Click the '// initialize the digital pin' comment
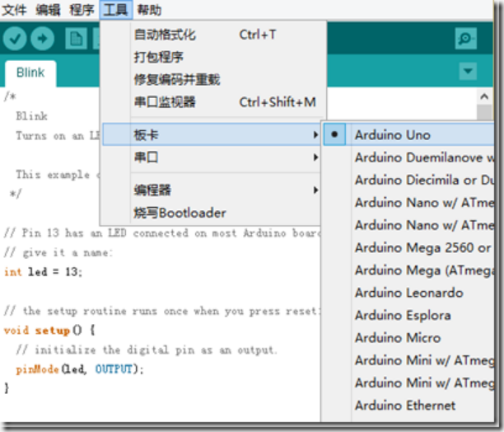Image resolution: width=504 pixels, height=432 pixels. tap(147, 350)
